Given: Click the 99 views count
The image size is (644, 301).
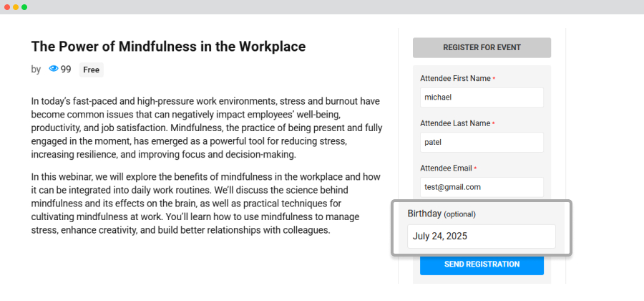Looking at the screenshot, I should pos(66,70).
